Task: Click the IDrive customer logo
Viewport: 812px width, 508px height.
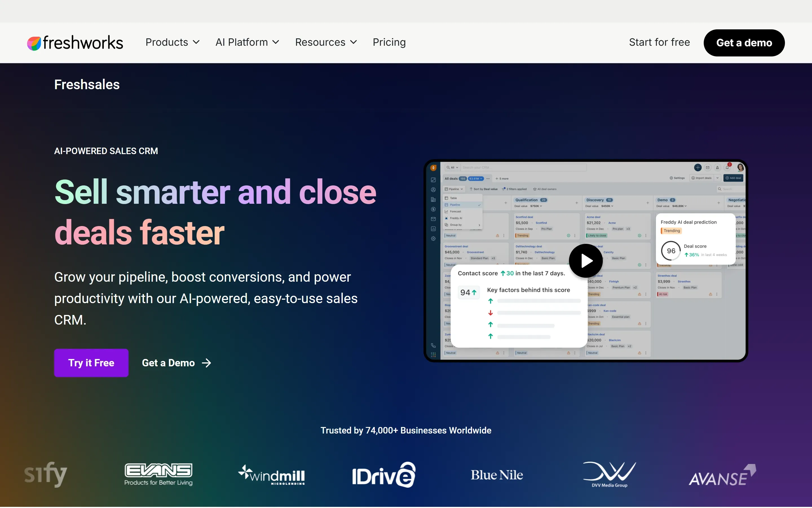Action: (384, 474)
